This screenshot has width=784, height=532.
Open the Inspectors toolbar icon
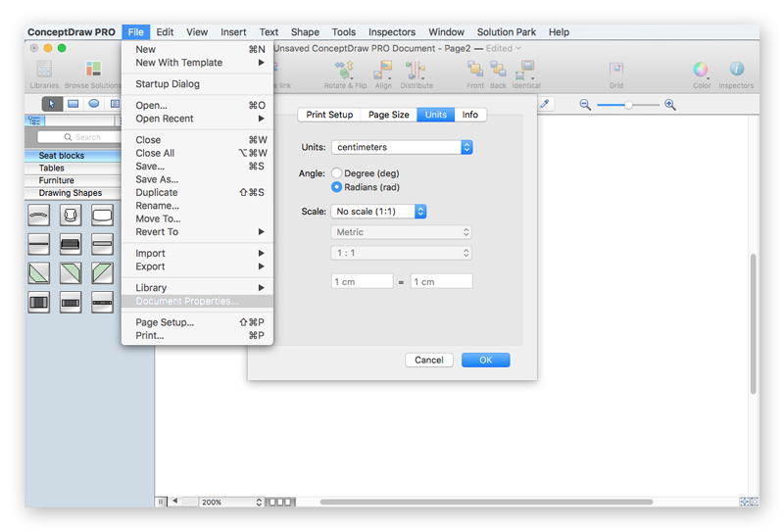(737, 69)
